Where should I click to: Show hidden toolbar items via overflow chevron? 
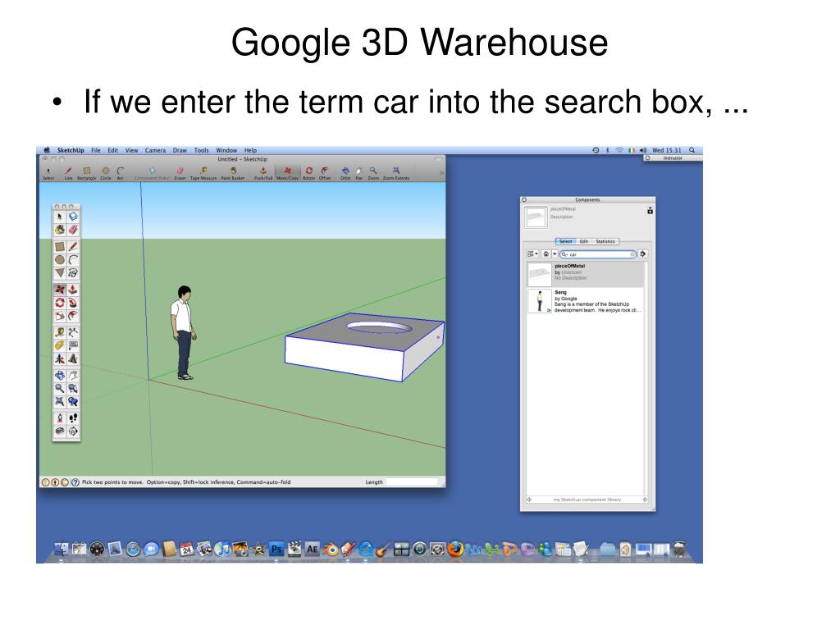(441, 173)
